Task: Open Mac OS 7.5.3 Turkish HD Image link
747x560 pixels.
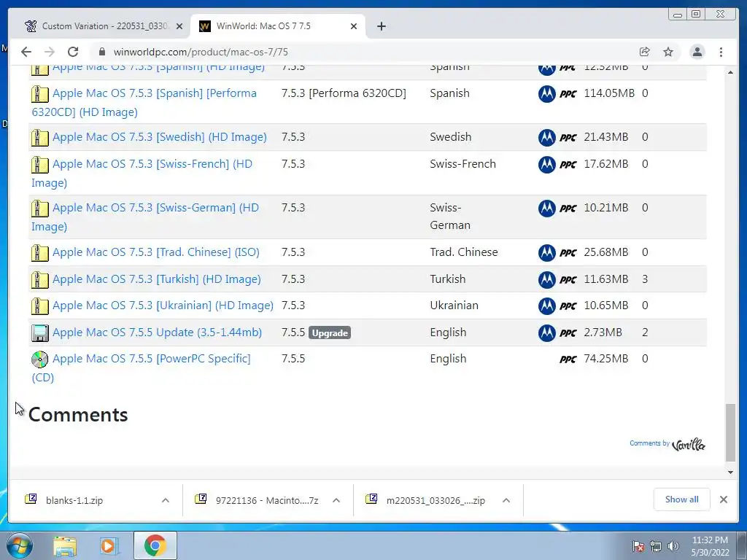Action: (157, 279)
